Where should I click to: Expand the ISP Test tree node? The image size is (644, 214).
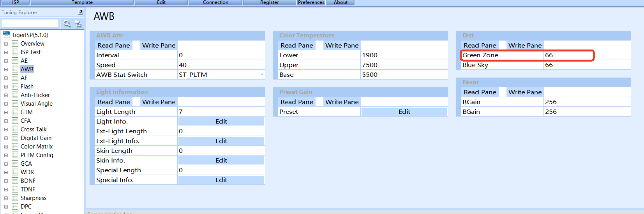(6, 52)
